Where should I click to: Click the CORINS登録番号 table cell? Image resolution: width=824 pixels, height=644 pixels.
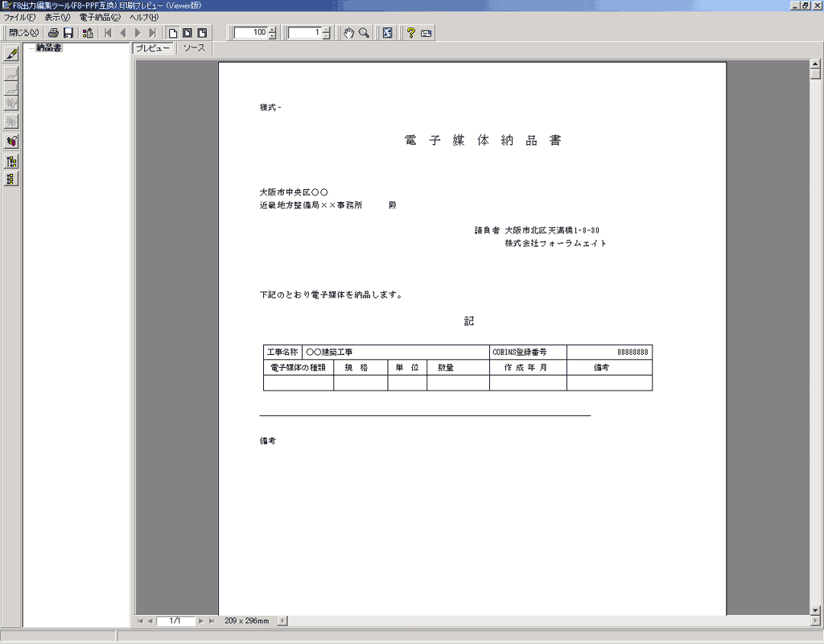[x=528, y=353]
